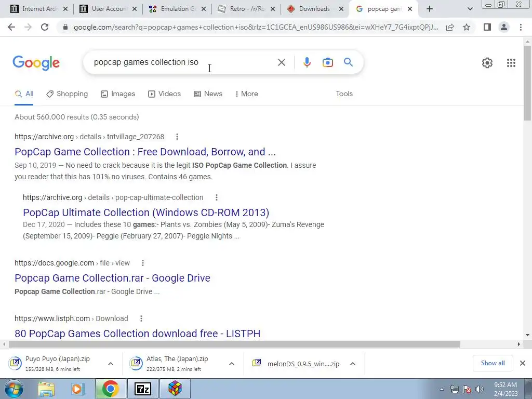Switch to Videos results
This screenshot has height=399, width=532.
(x=165, y=94)
